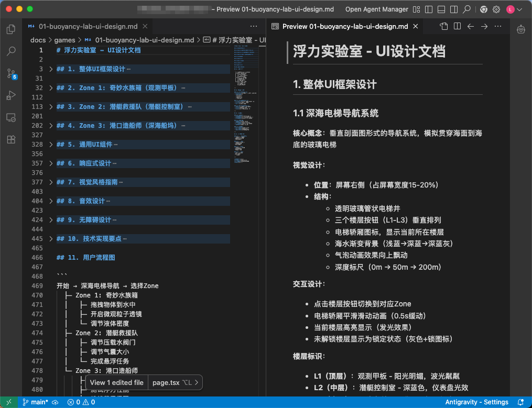Open the settings gear in title bar
This screenshot has width=532, height=408.
496,9
